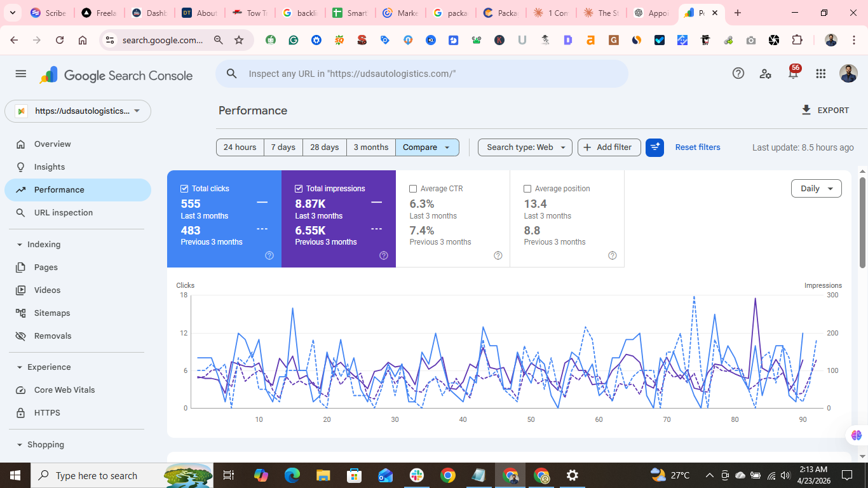The width and height of the screenshot is (868, 488).
Task: Open the Search Console hamburger menu
Action: tap(21, 74)
